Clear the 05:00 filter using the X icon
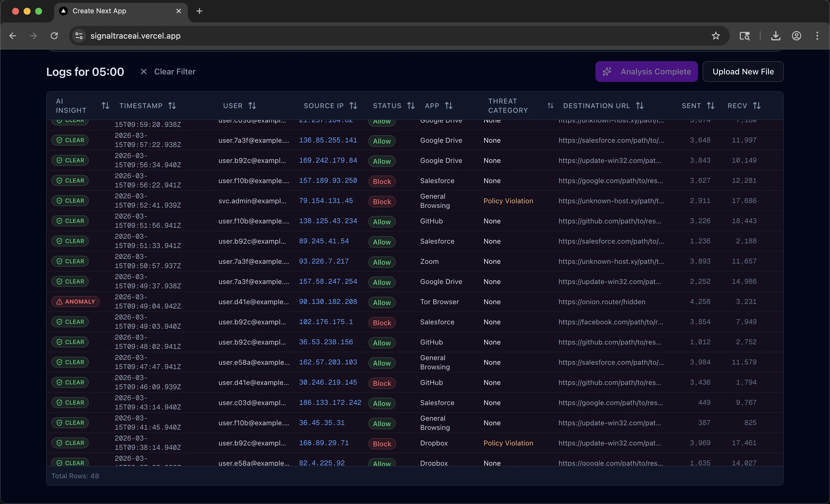 [x=144, y=71]
